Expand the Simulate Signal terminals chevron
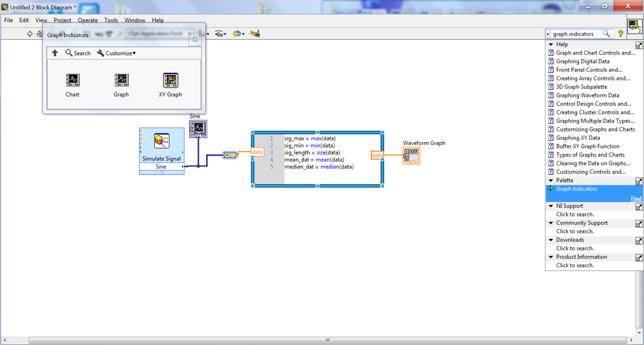 [x=162, y=172]
